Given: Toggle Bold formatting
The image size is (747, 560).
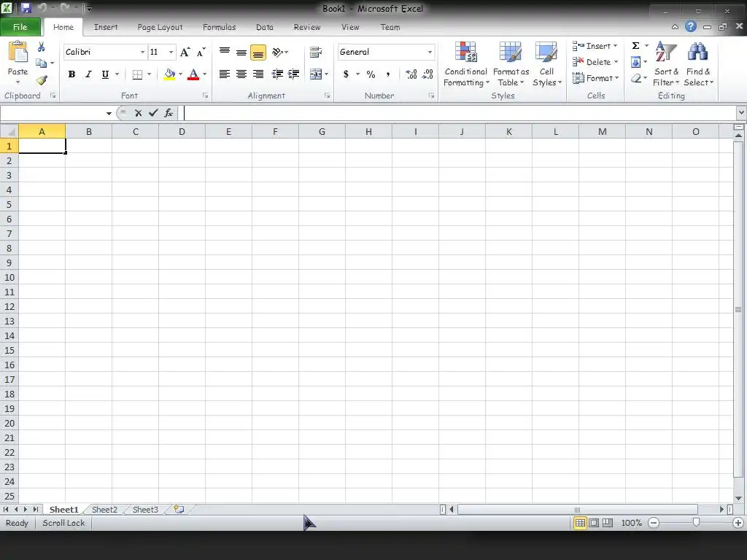Looking at the screenshot, I should click(x=71, y=74).
